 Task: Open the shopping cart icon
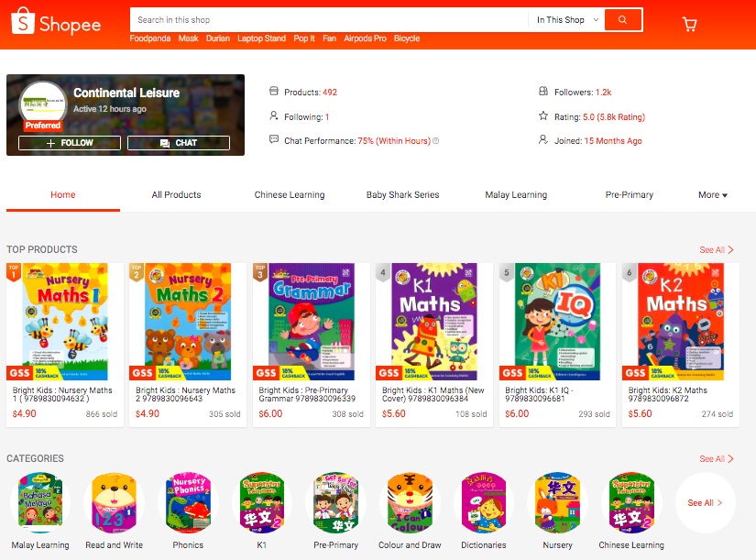tap(689, 24)
